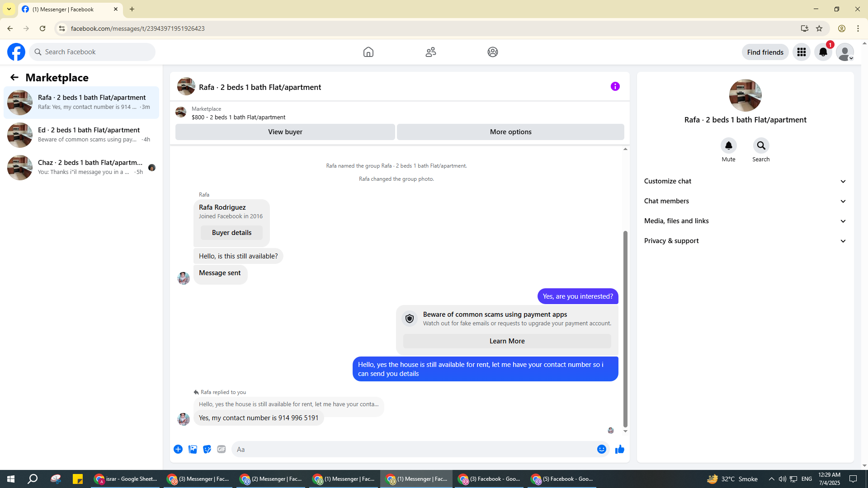Choose a sticker icon in composer

pyautogui.click(x=207, y=449)
